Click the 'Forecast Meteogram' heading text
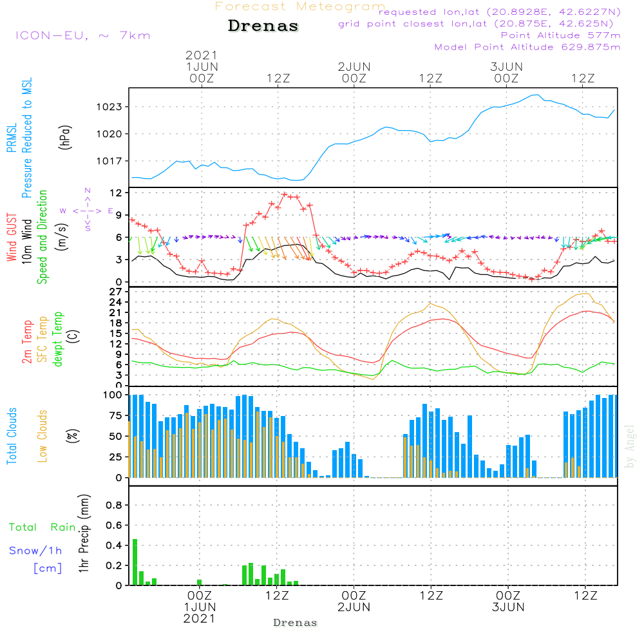The width and height of the screenshot is (644, 644). point(299,6)
